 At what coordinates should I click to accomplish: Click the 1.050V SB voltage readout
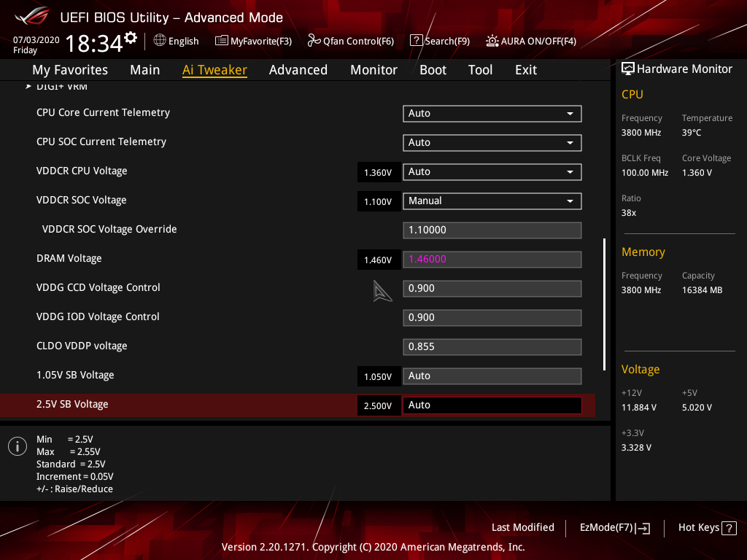pos(379,377)
